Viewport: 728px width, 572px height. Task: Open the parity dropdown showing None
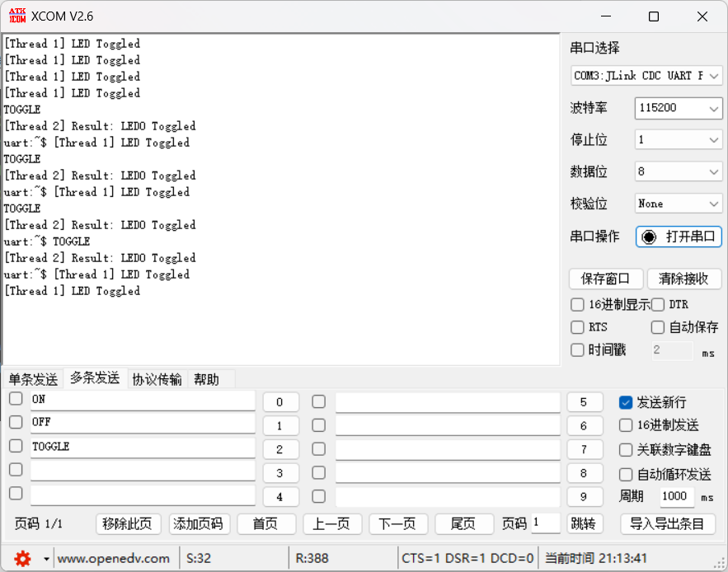[x=679, y=204]
